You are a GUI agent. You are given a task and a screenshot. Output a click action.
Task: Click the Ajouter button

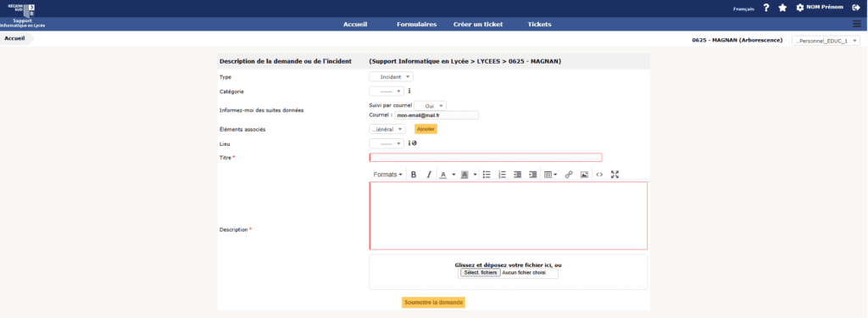426,129
